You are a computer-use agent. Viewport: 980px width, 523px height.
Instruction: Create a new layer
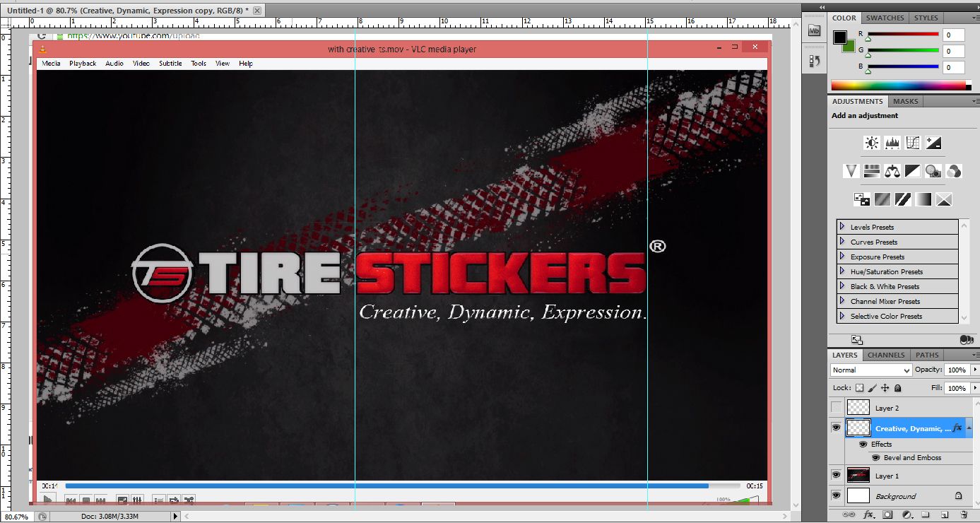[x=945, y=515]
